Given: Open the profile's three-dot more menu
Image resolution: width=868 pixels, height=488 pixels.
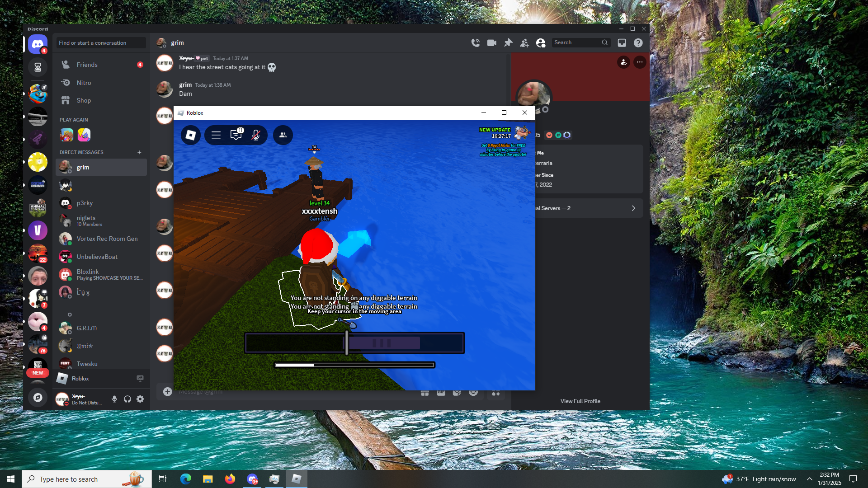Looking at the screenshot, I should pyautogui.click(x=640, y=62).
